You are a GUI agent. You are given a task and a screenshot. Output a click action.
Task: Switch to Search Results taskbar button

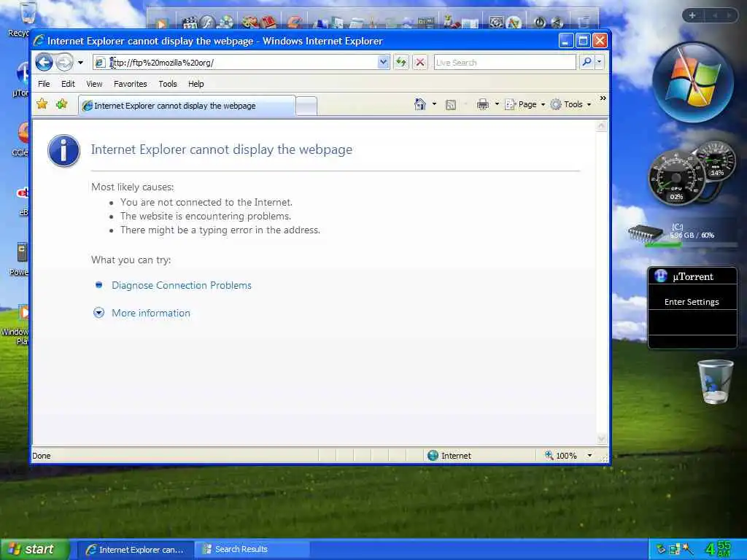click(x=252, y=550)
